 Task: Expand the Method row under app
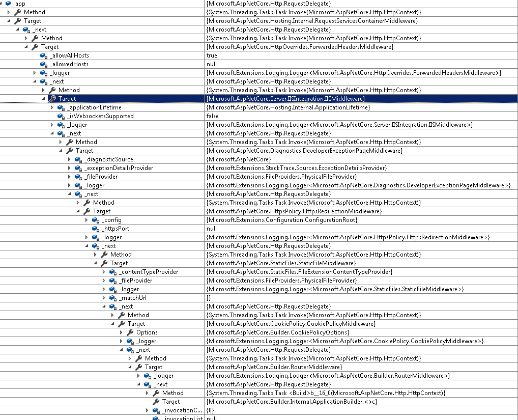point(9,12)
